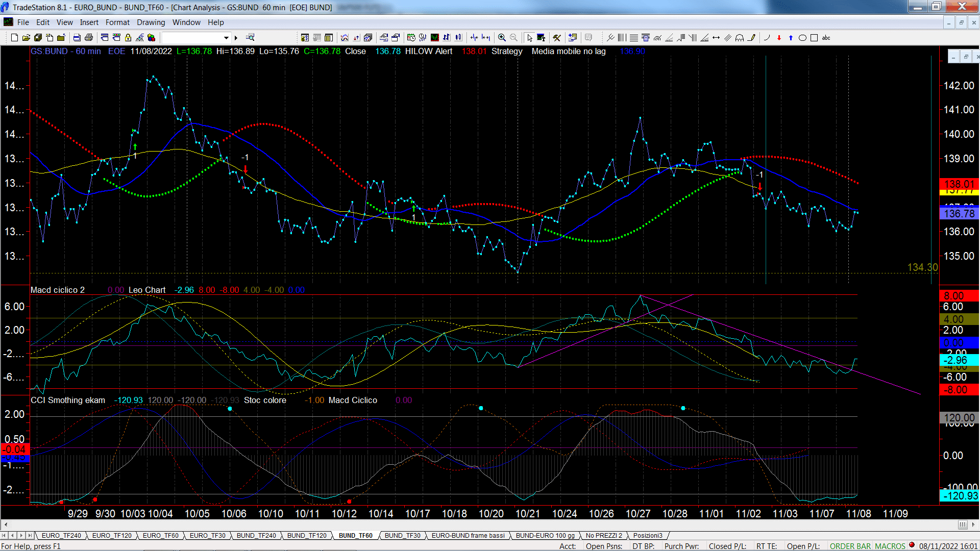
Task: Click the calendar with clock icon
Action: pos(411,37)
